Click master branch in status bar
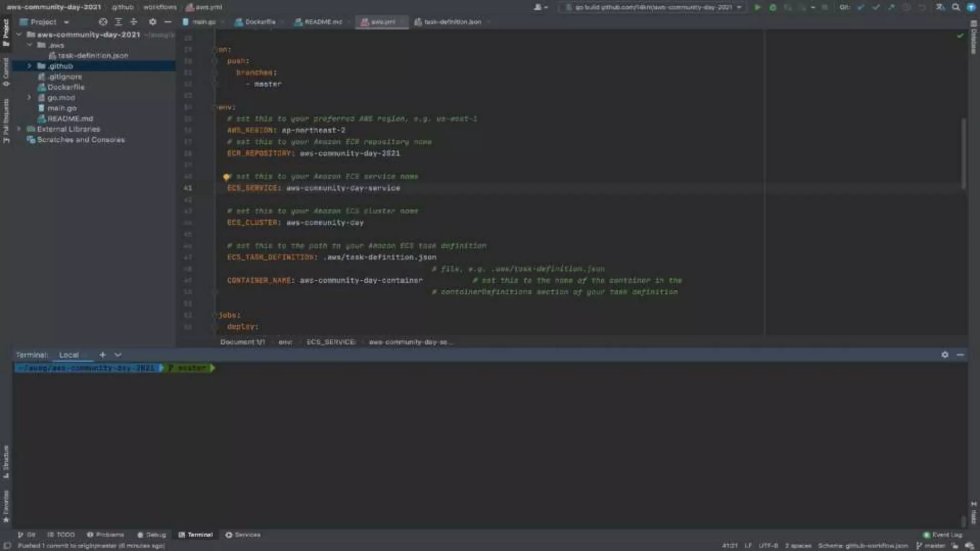Viewport: 980px width, 551px height. click(931, 545)
